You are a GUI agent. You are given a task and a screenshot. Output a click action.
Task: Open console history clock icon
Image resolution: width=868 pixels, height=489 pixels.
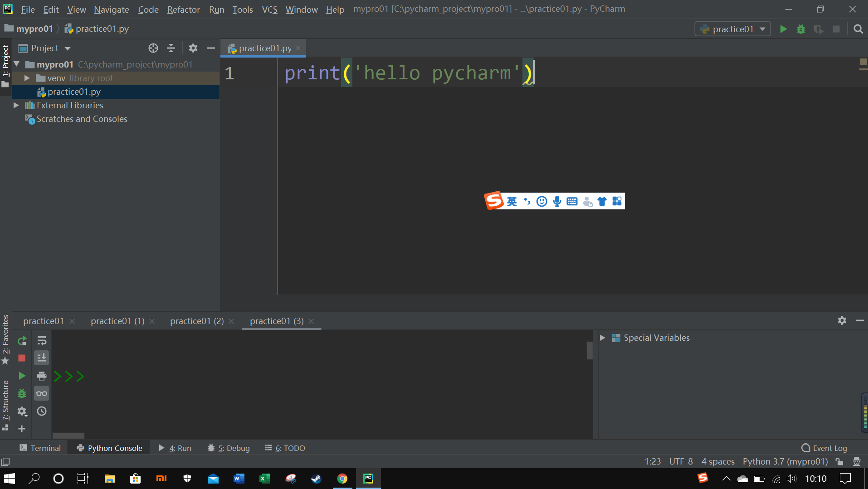(x=42, y=411)
